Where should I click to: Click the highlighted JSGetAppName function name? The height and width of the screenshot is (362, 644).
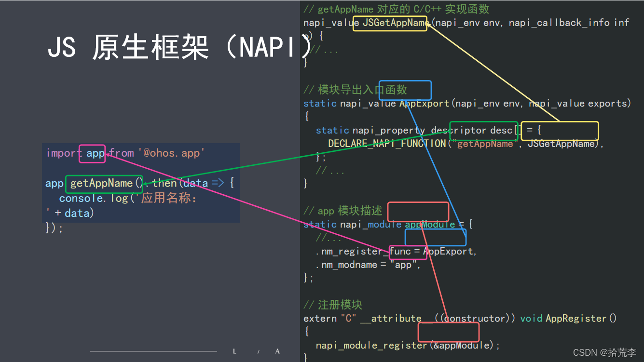pos(390,23)
